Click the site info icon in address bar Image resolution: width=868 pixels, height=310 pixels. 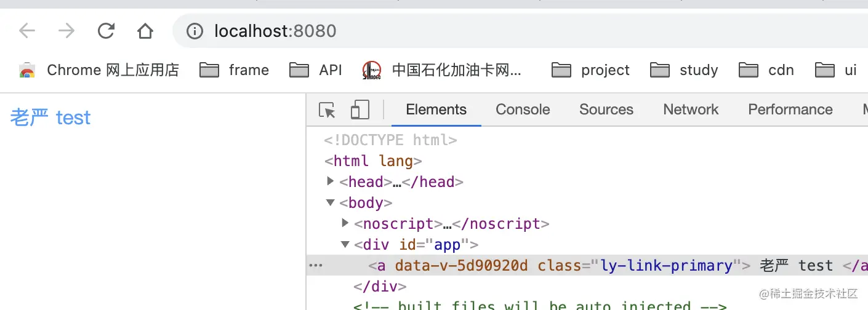[x=195, y=31]
